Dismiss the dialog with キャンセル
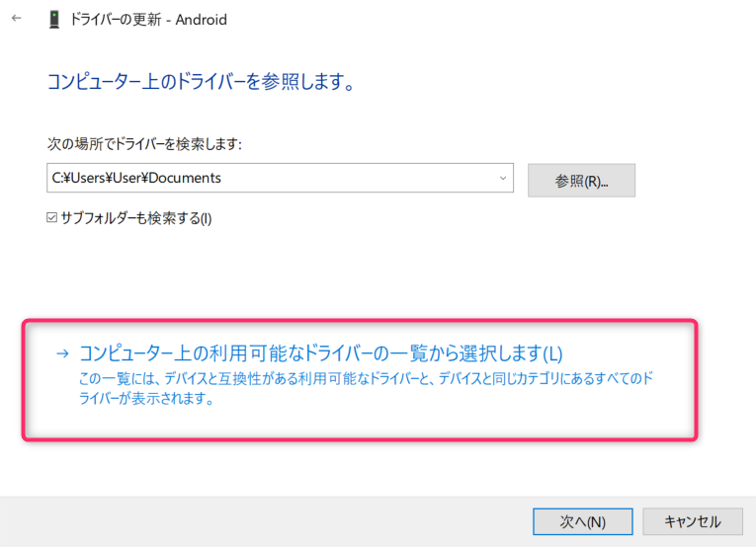Image resolution: width=756 pixels, height=547 pixels. coord(693,521)
